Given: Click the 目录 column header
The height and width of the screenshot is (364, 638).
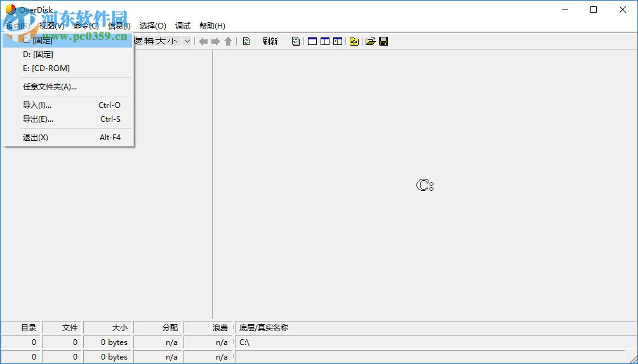Looking at the screenshot, I should click(x=21, y=328).
